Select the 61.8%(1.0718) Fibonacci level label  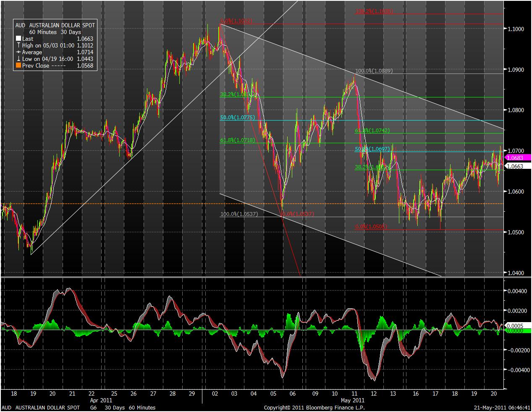click(237, 140)
